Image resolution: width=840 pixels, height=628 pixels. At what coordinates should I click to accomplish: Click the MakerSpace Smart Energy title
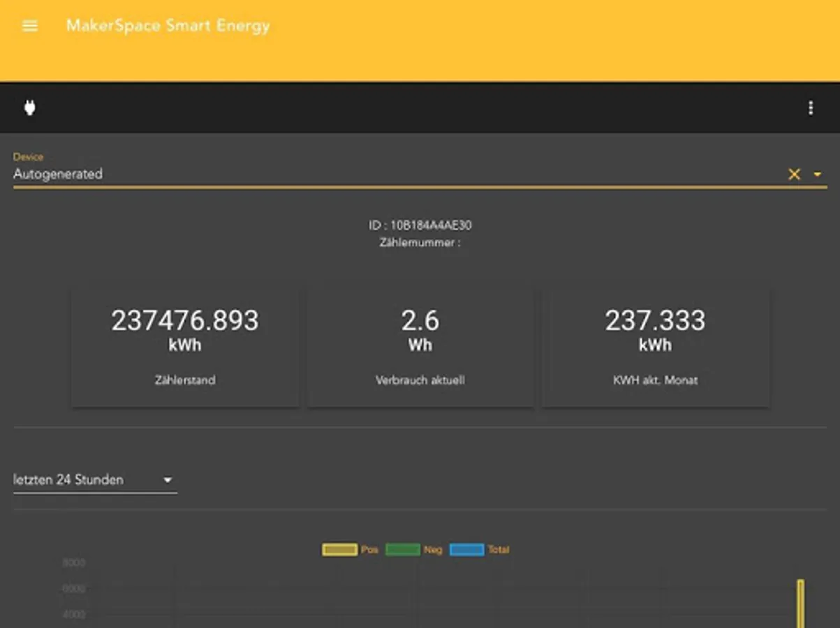pyautogui.click(x=168, y=27)
